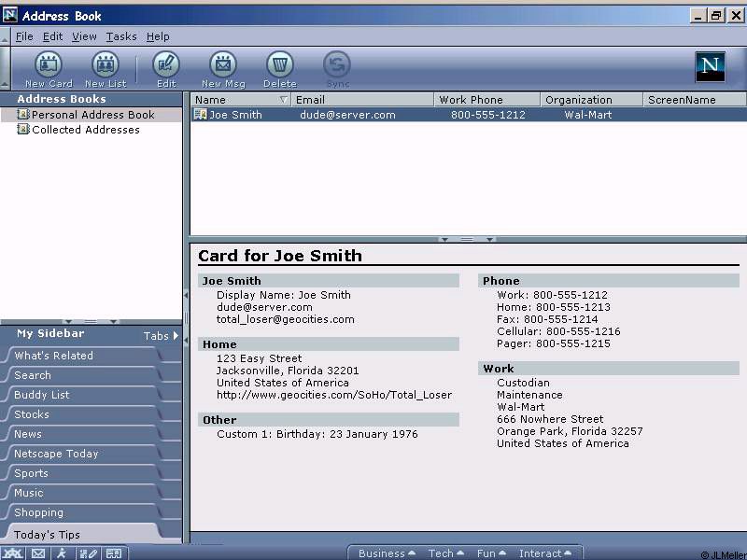Click dude@server.com in the contact list
The width and height of the screenshot is (747, 560).
(347, 115)
